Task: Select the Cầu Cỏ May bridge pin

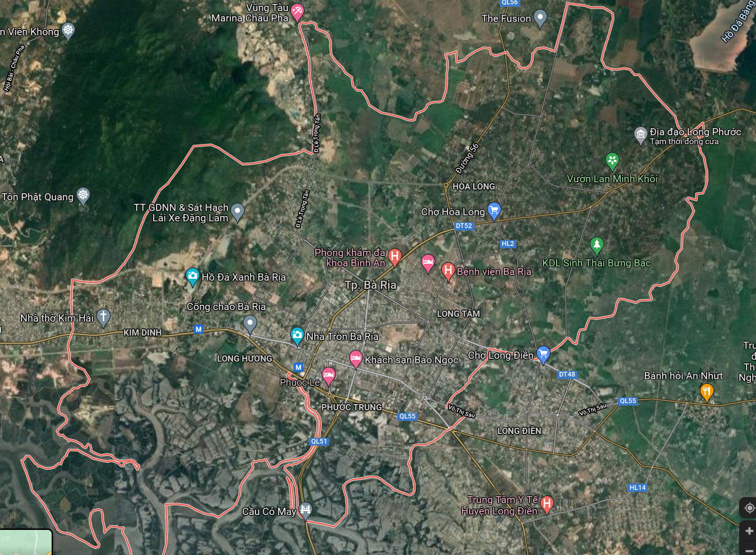Action: tap(305, 509)
